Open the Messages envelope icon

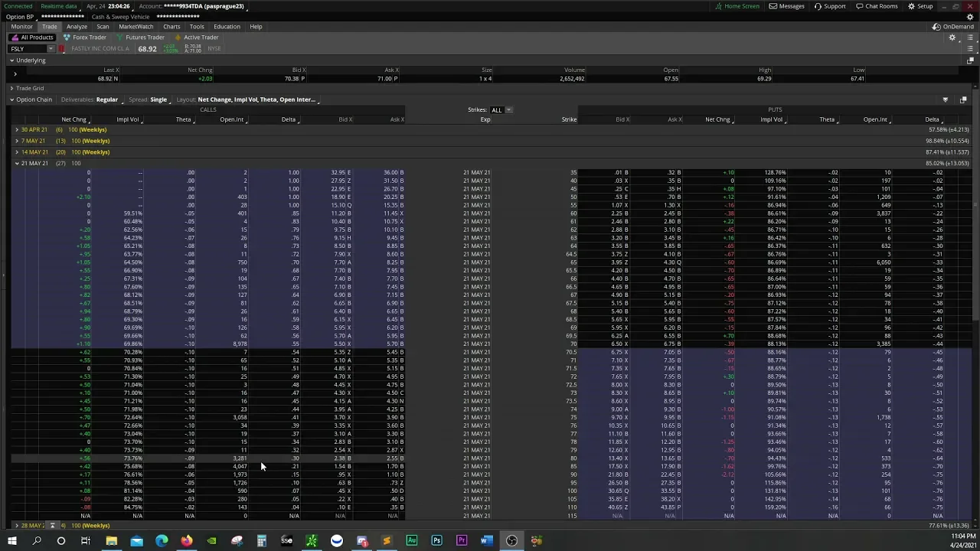[x=773, y=6]
